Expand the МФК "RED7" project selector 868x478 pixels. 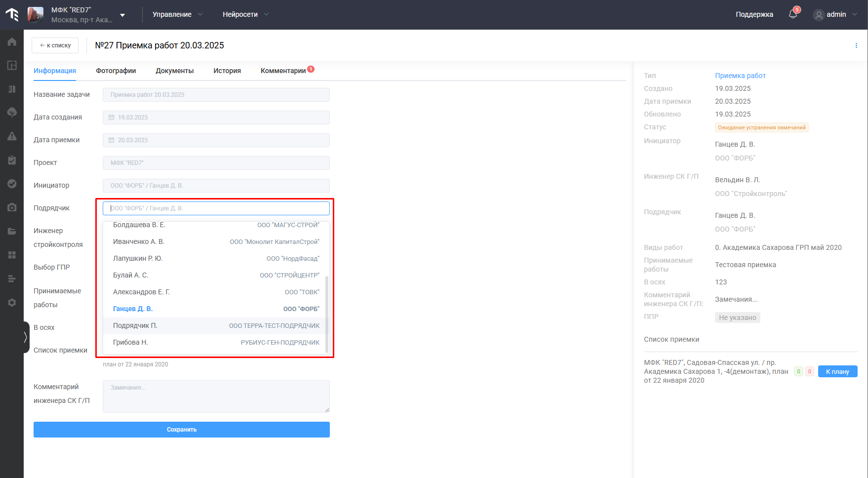(x=122, y=15)
